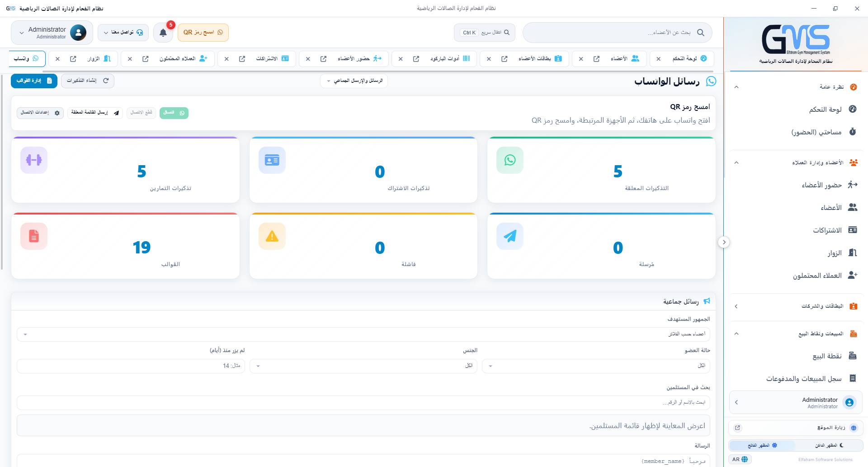Image resolution: width=868 pixels, height=467 pixels.
Task: Select the light theme toggle
Action: tap(763, 446)
